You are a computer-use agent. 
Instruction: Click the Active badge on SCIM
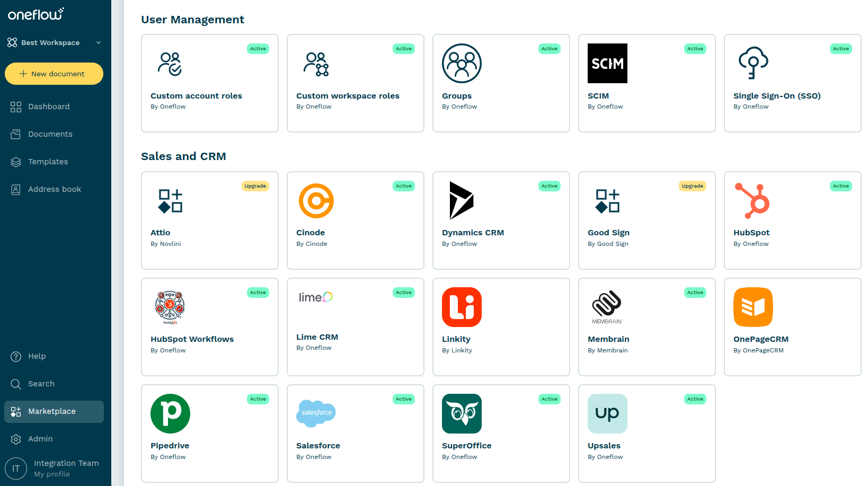695,49
